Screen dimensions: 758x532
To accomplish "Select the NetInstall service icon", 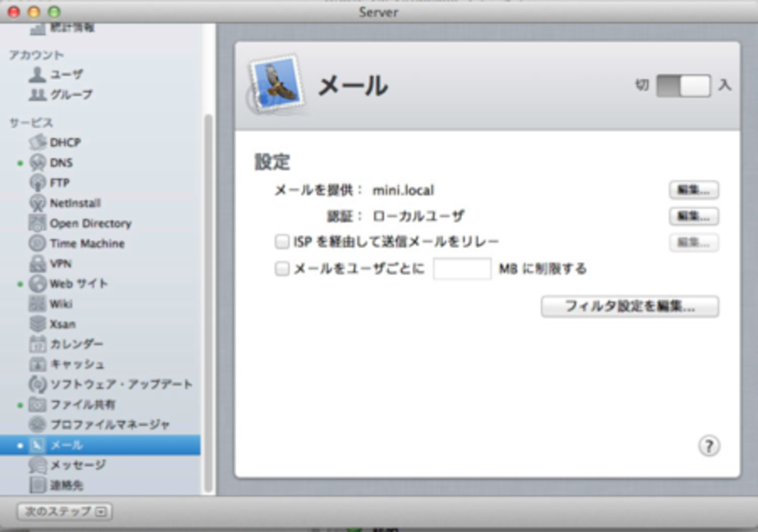I will (x=37, y=203).
